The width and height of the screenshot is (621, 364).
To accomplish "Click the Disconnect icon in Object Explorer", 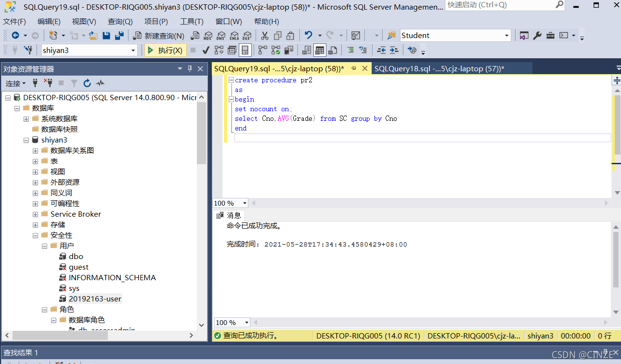I will tap(48, 83).
